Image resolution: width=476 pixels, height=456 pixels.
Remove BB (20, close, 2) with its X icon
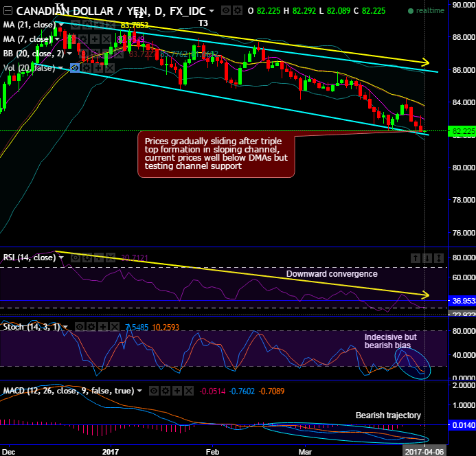coord(119,54)
